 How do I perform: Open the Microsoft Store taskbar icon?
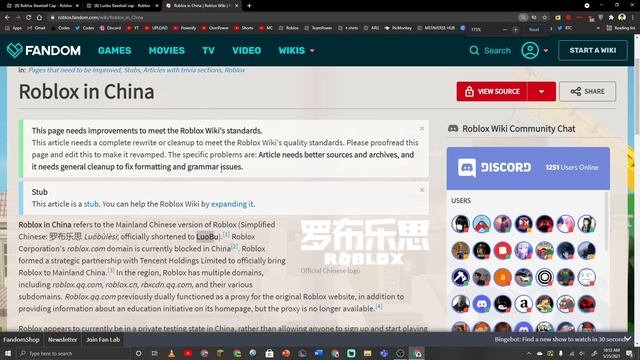click(269, 353)
